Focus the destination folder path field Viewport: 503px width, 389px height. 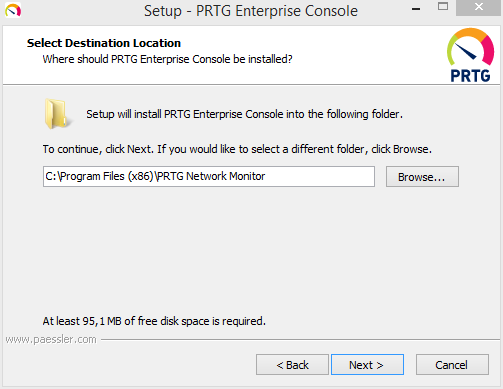click(x=209, y=176)
